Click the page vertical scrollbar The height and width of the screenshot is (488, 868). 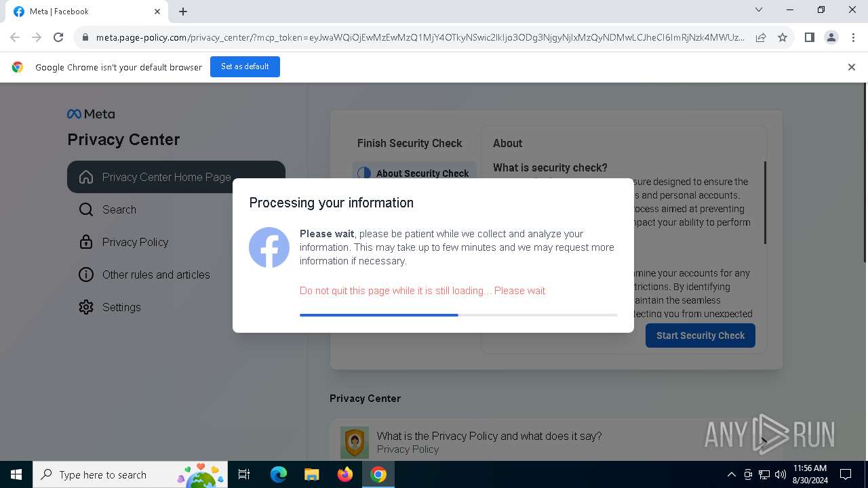[x=865, y=173]
